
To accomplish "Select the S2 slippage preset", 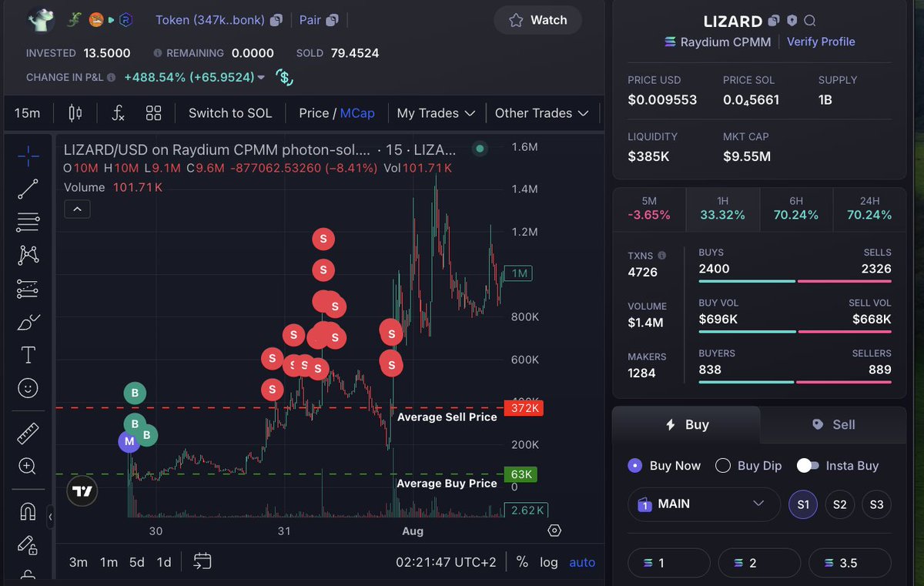I will coord(840,504).
